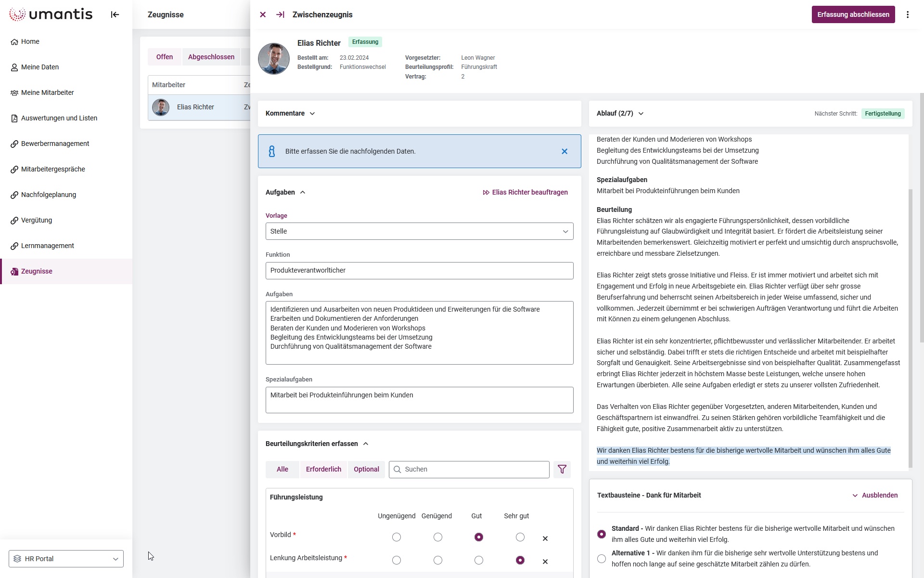This screenshot has width=924, height=578.
Task: Close the Zwischenzeugnis panel with X
Action: click(263, 14)
